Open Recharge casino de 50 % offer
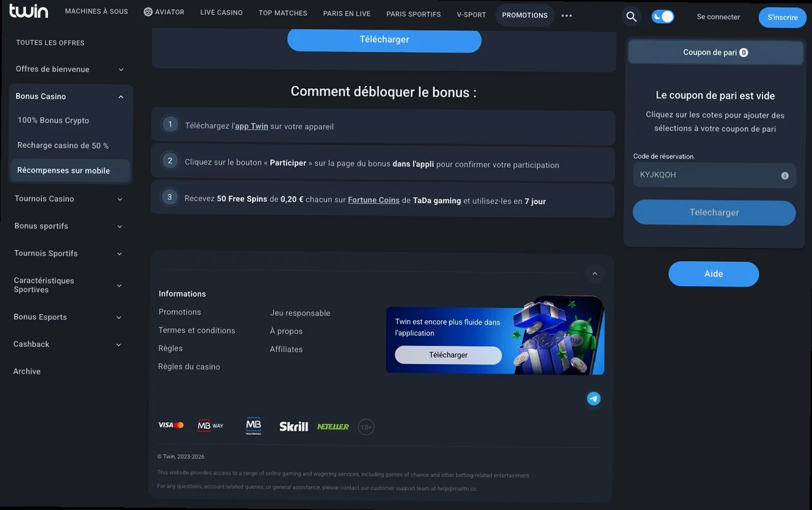This screenshot has height=510, width=812. [63, 146]
